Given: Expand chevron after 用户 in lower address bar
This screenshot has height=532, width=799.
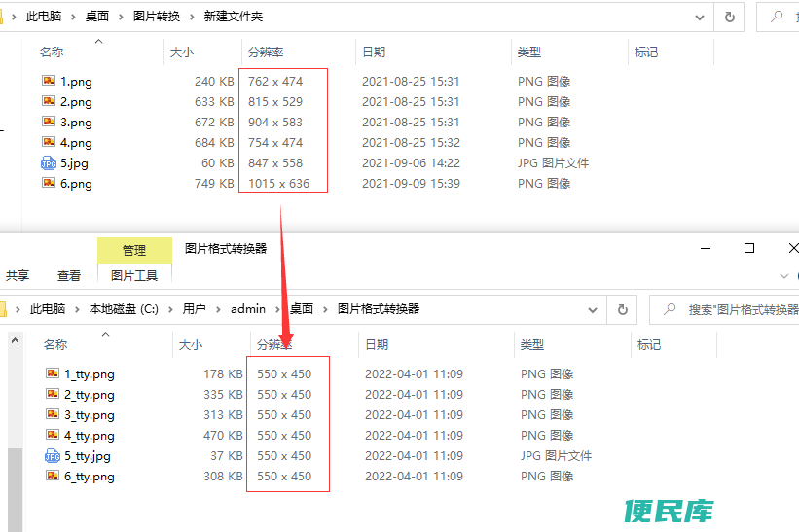Looking at the screenshot, I should pos(218,309).
